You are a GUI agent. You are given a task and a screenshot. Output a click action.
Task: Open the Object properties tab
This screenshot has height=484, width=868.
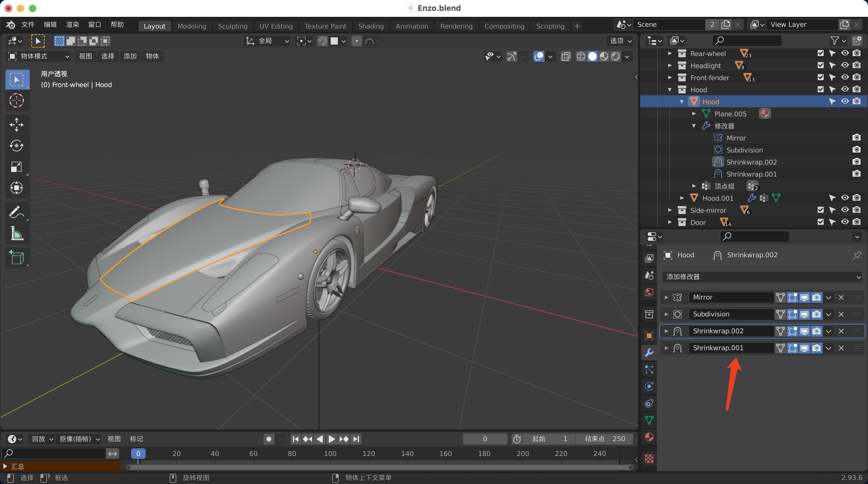pyautogui.click(x=649, y=336)
